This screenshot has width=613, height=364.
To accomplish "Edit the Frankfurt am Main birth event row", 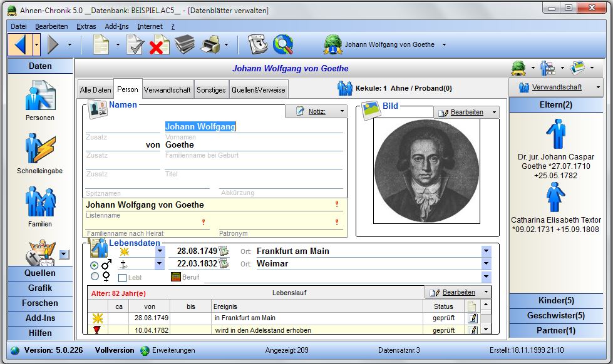I will (473, 318).
